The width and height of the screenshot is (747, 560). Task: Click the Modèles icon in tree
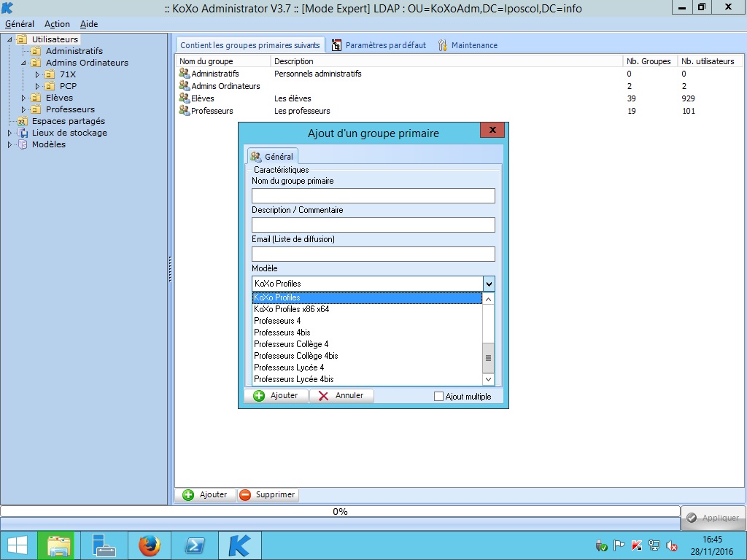(x=22, y=144)
